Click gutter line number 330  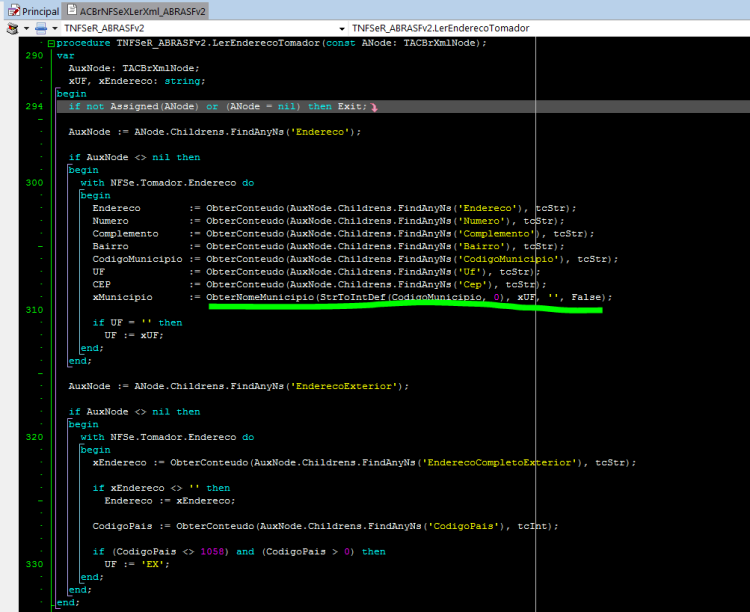[34, 565]
